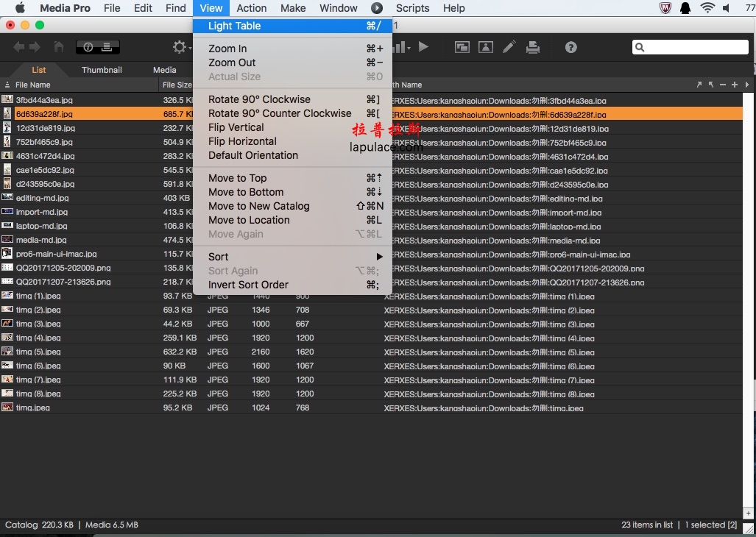
Task: Click the red shield icon in menu bar
Action: click(665, 7)
